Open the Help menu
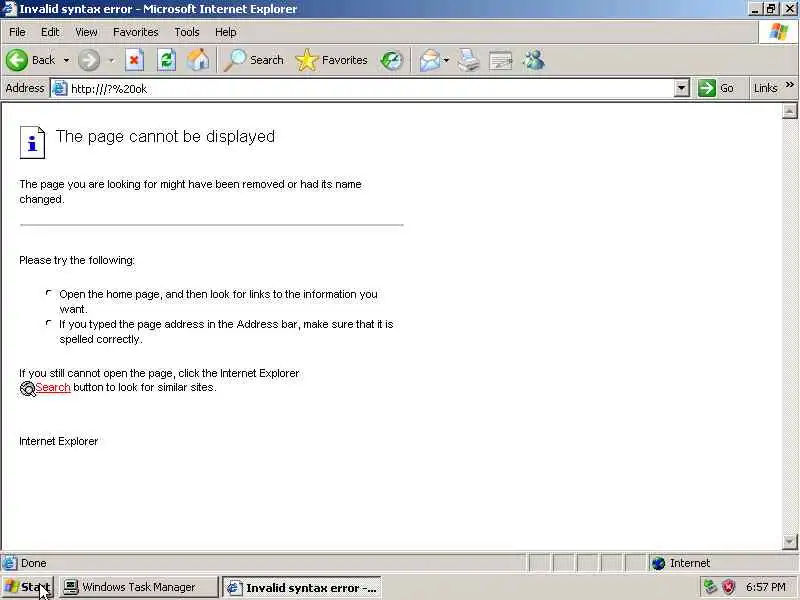 (x=226, y=32)
